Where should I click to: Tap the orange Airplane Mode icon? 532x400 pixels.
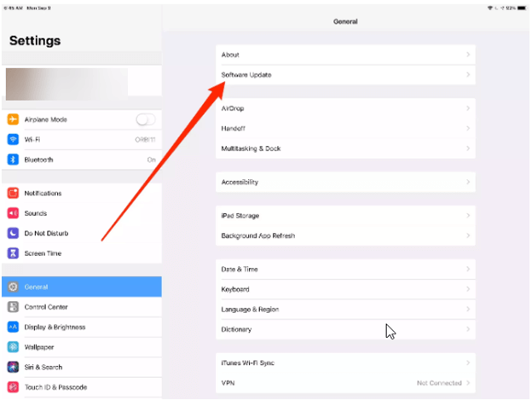point(13,119)
